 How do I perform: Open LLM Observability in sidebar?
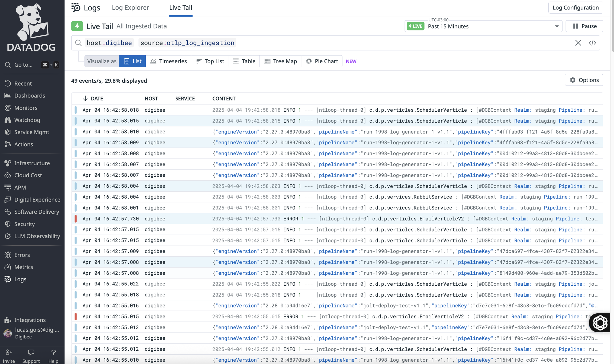37,236
